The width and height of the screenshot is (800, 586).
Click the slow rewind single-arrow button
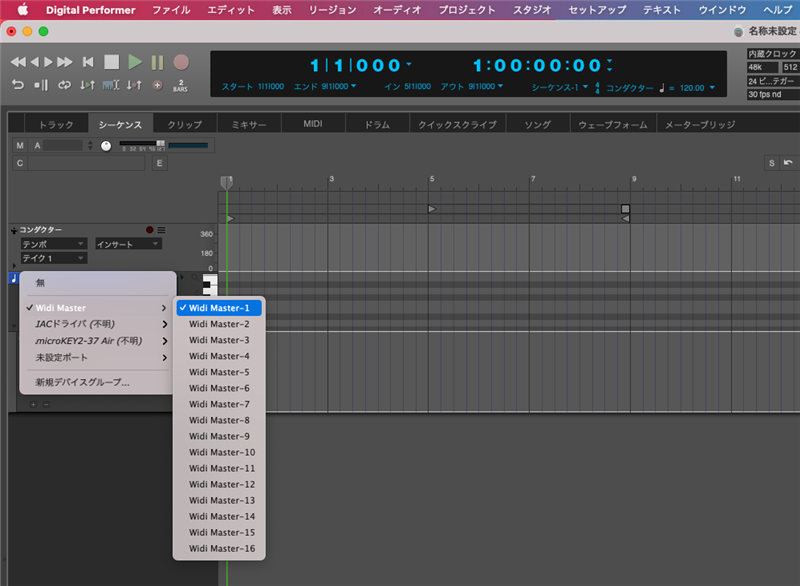34,62
